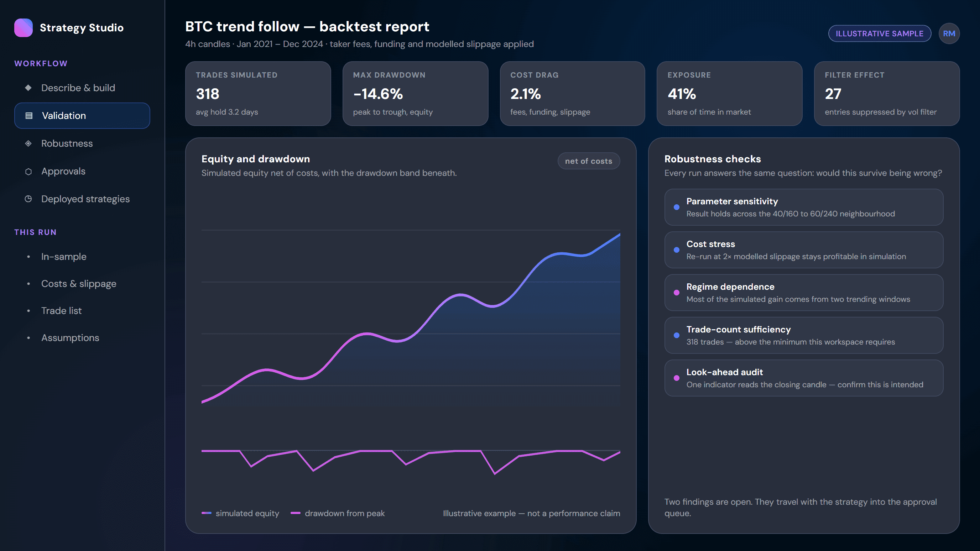The image size is (980, 551).
Task: Open Deployed strategies page
Action: [82, 199]
